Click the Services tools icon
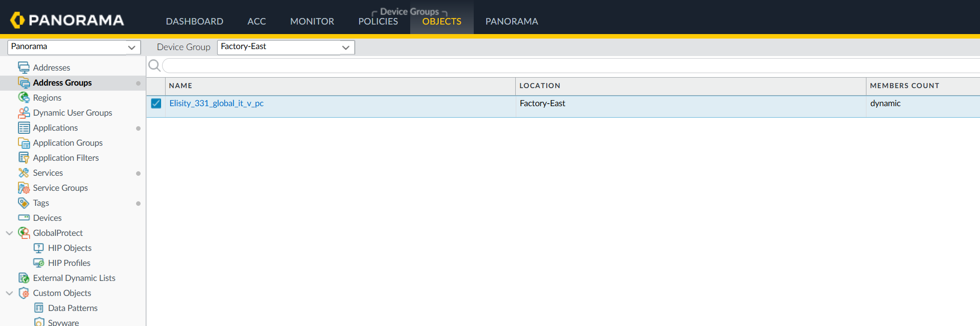This screenshot has width=980, height=326. [x=24, y=173]
